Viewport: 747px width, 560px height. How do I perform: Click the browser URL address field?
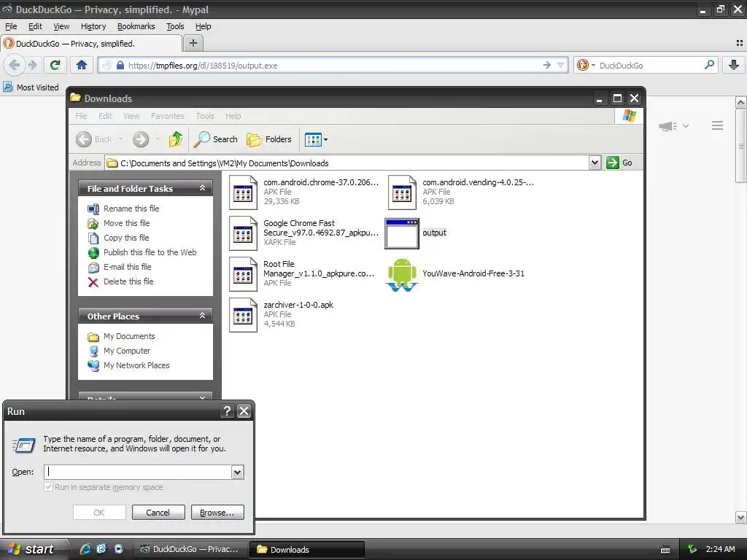pyautogui.click(x=333, y=65)
